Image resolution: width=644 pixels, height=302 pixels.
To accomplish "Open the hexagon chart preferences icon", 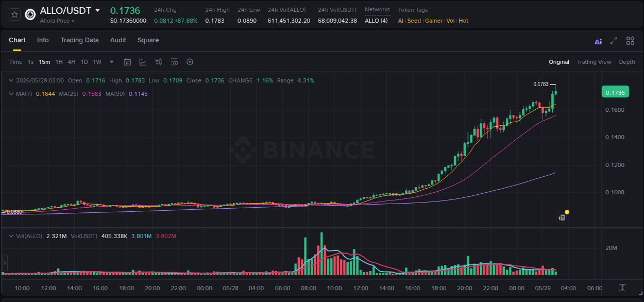I will coord(190,62).
